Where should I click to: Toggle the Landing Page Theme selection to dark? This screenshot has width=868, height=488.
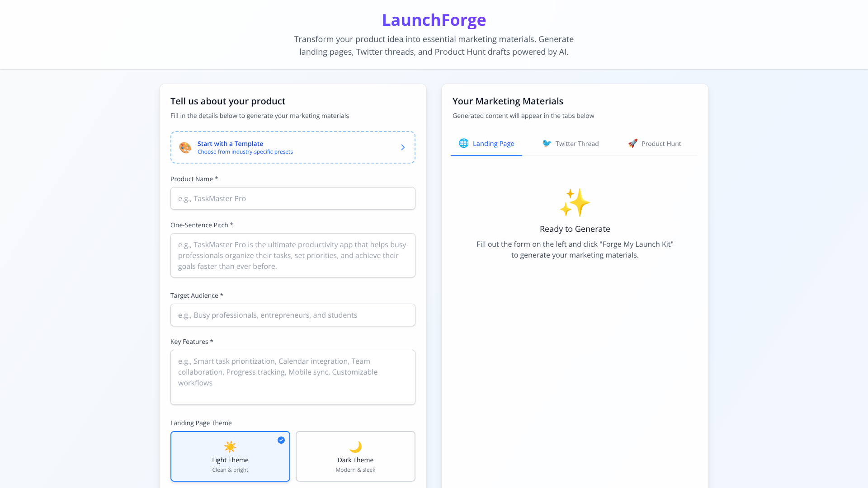355,456
